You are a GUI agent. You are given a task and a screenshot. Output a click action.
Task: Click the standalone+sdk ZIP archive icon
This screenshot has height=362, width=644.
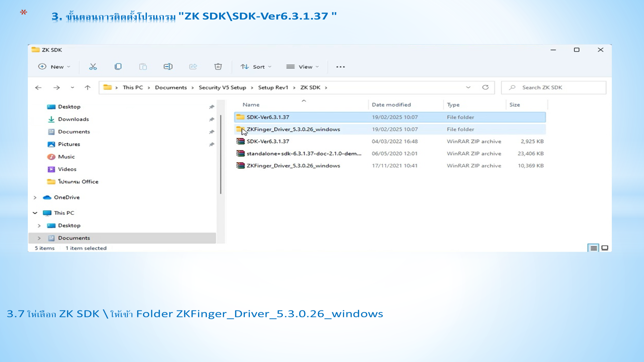click(240, 154)
